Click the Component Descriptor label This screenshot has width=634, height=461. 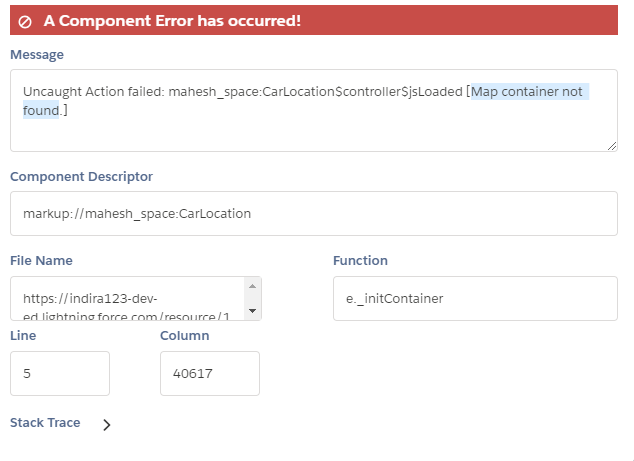(x=81, y=177)
